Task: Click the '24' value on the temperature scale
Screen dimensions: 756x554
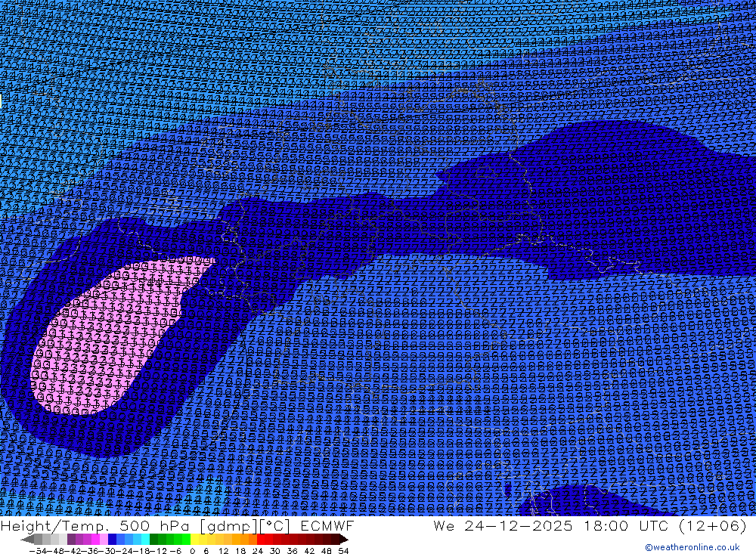Action: 258,551
